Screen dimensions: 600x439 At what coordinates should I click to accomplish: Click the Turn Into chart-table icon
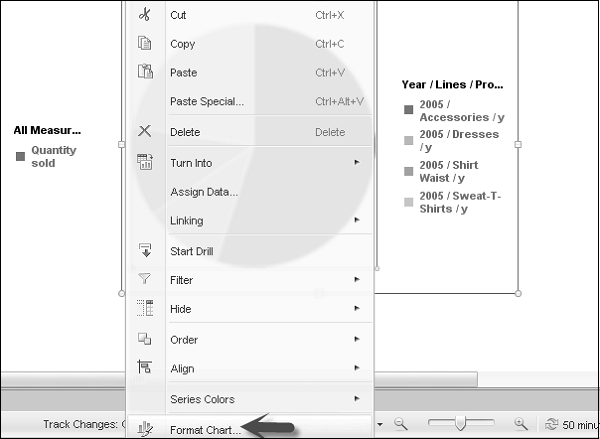click(x=144, y=162)
